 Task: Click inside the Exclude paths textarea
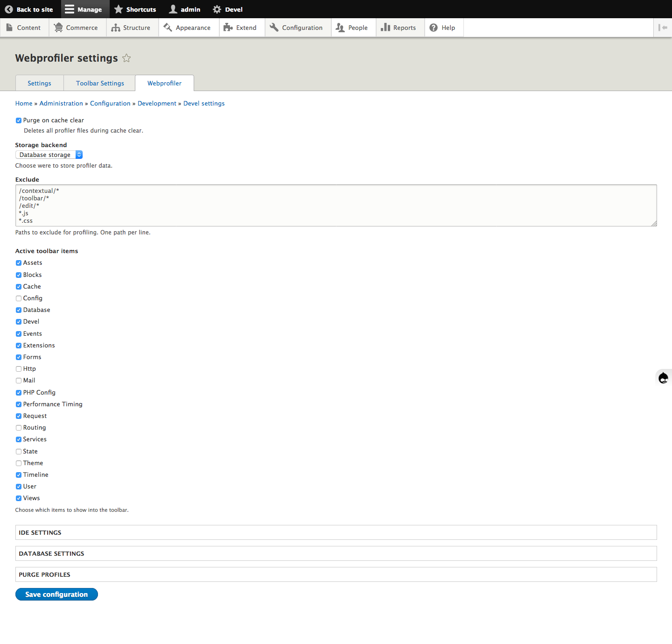click(327, 205)
